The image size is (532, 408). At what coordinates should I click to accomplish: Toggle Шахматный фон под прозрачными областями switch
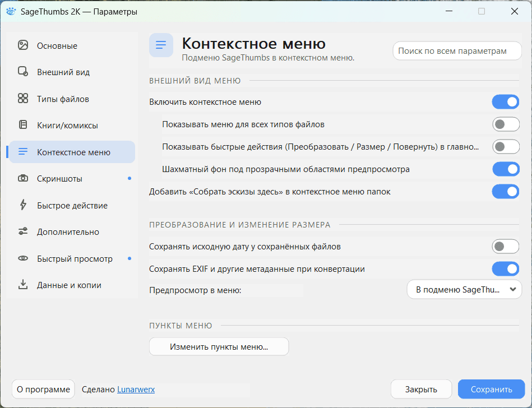click(506, 169)
